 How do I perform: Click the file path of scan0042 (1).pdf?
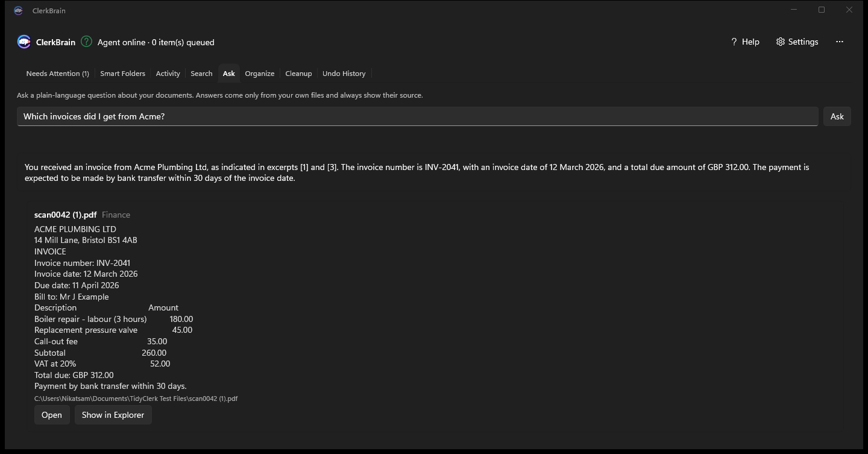[x=136, y=399]
